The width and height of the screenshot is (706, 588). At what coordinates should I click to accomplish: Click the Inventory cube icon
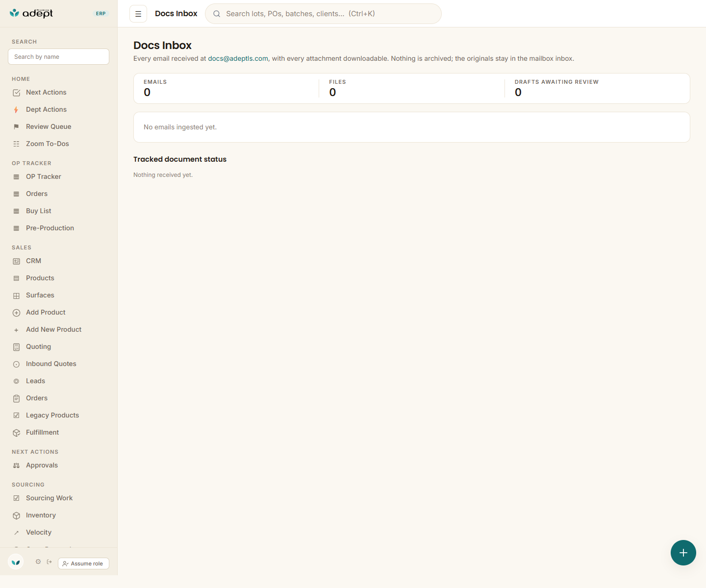[16, 515]
